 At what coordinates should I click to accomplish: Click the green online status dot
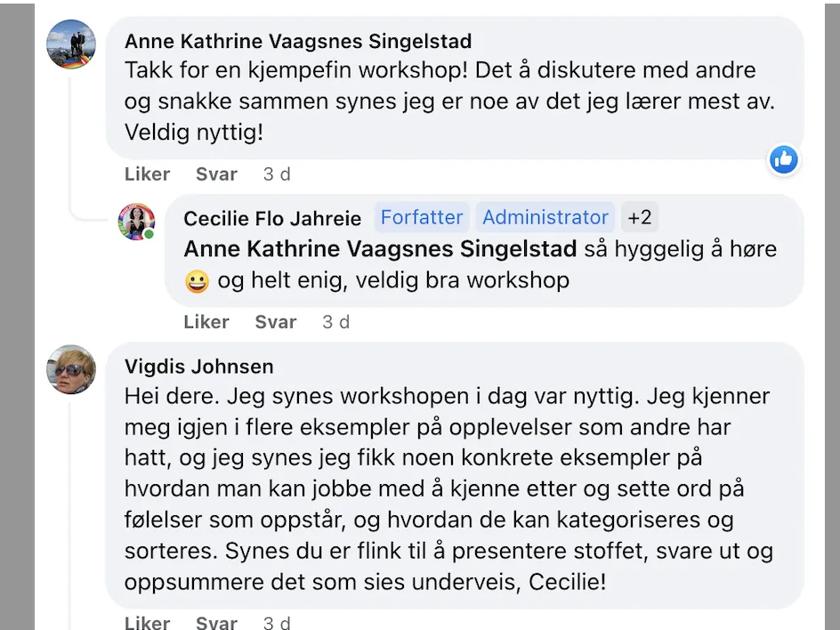tap(149, 234)
